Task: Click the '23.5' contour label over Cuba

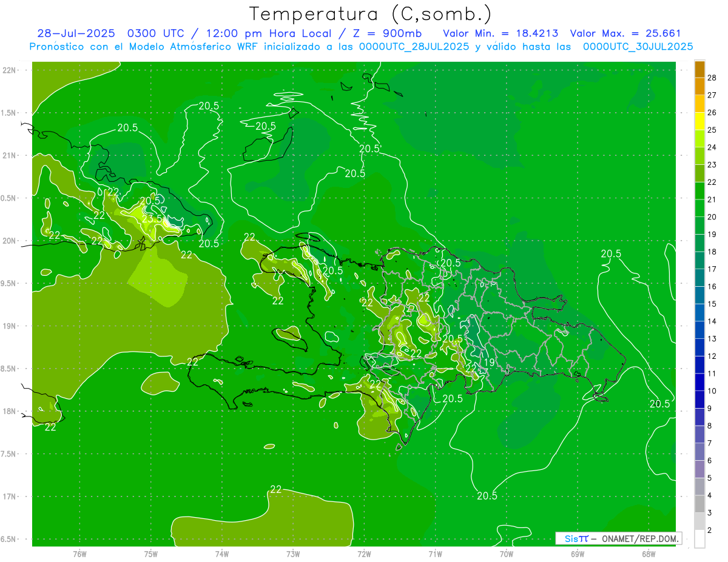Action: tap(153, 218)
